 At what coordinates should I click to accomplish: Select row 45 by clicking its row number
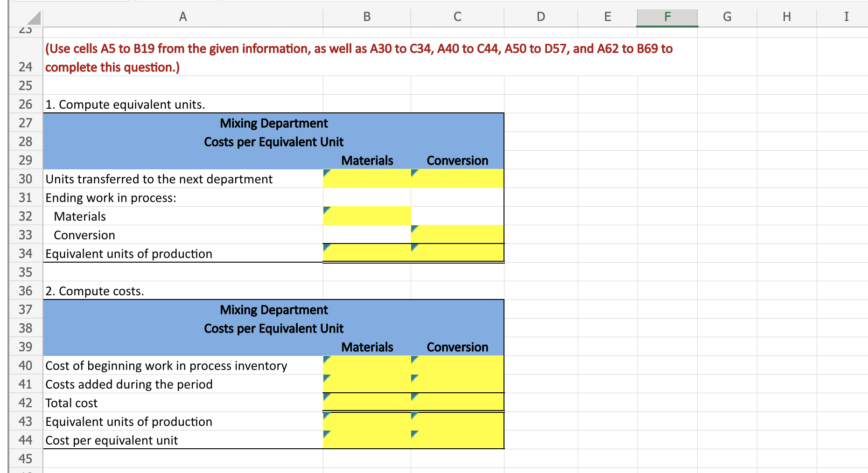tap(26, 459)
